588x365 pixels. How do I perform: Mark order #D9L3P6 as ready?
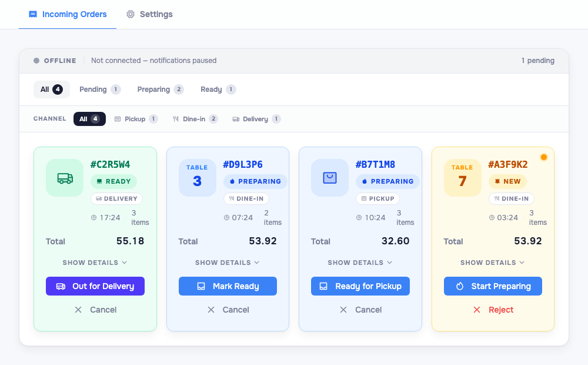point(228,286)
